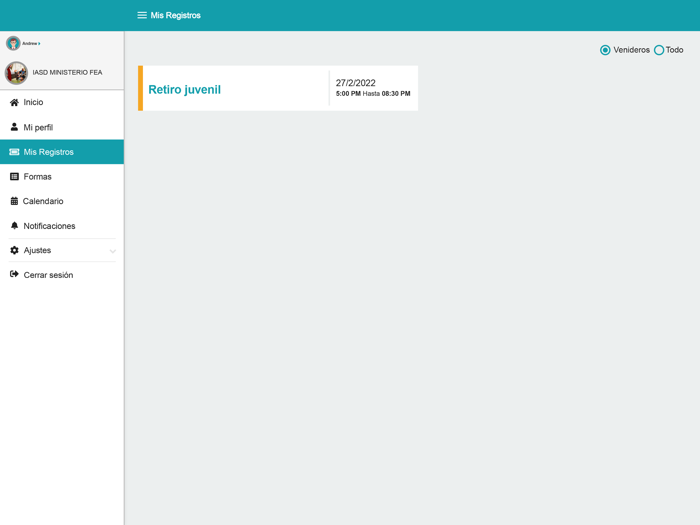Click the Notificaciones bell icon
The height and width of the screenshot is (525, 700).
[x=14, y=225]
